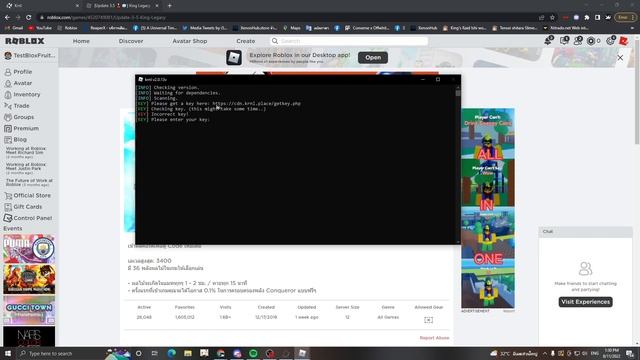Open Chrome from the taskbar

220,353
